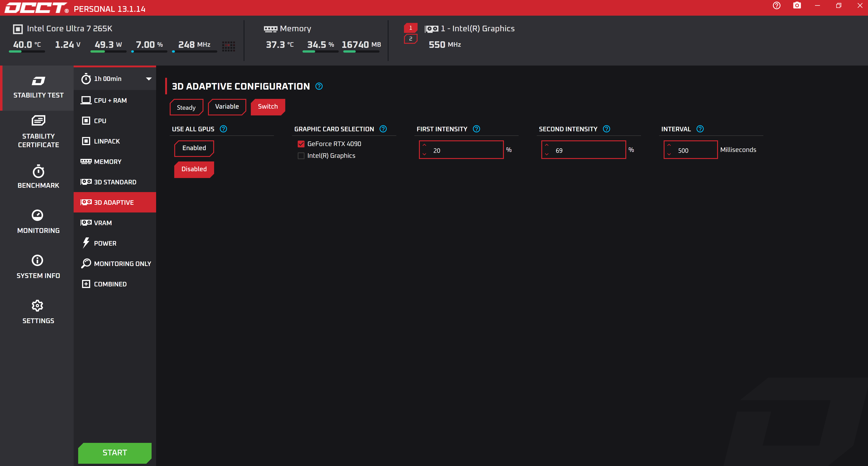868x466 pixels.
Task: Open the help icon in title bar
Action: click(x=776, y=6)
